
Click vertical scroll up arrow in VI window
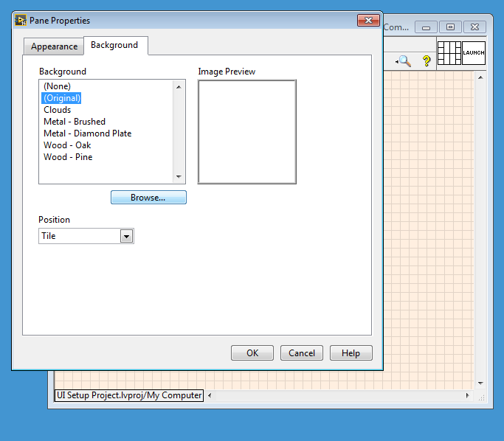click(480, 77)
